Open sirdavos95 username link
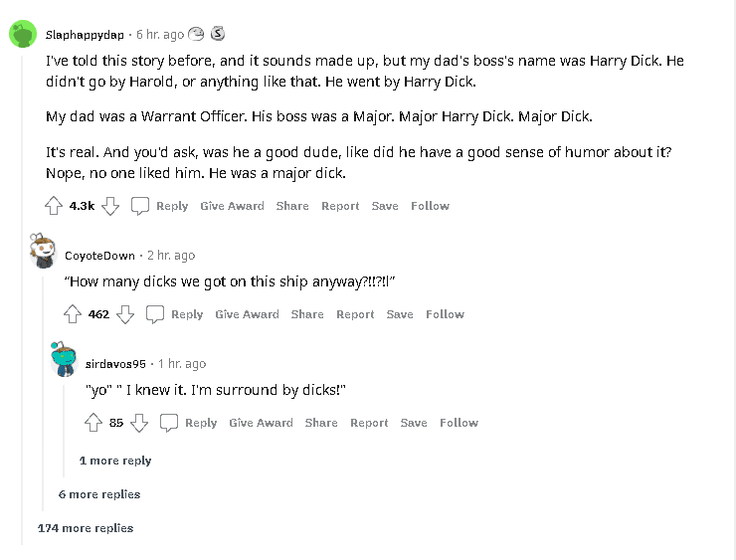736x560 pixels. (x=115, y=364)
